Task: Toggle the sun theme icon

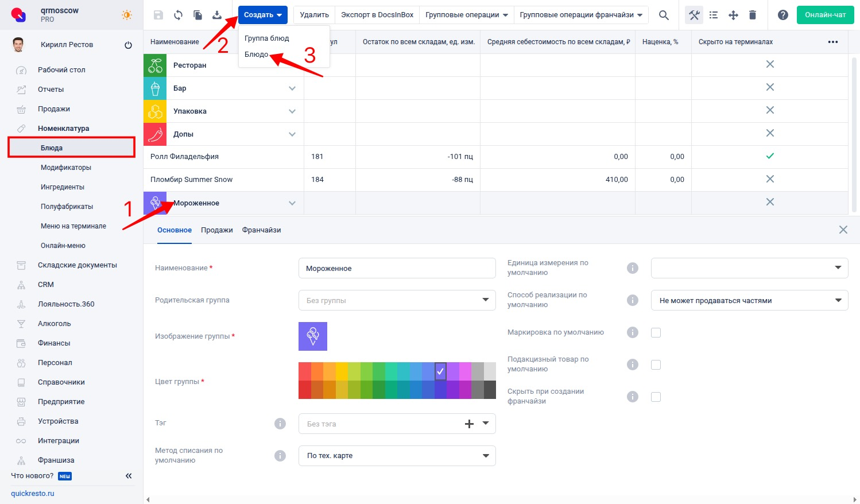Action: click(127, 15)
